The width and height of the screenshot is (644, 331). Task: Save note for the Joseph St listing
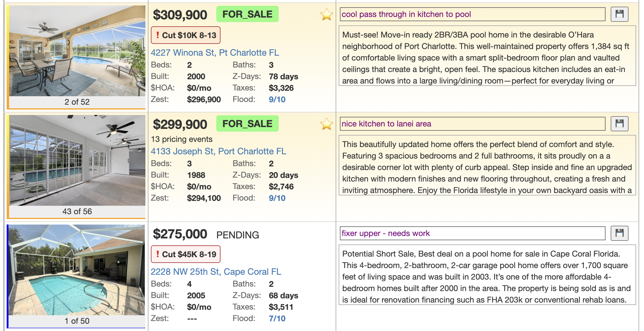[619, 124]
